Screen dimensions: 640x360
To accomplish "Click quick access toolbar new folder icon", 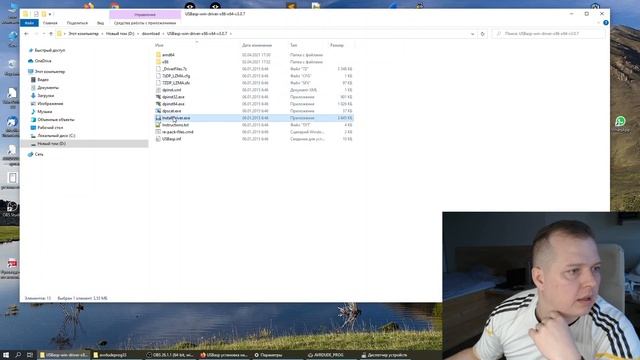I will [x=44, y=14].
